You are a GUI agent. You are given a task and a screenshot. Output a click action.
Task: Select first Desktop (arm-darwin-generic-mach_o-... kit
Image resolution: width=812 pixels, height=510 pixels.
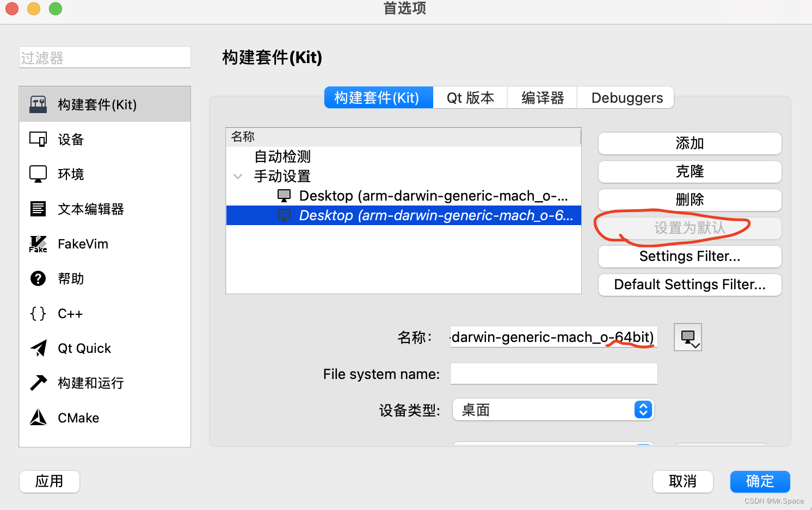404,196
